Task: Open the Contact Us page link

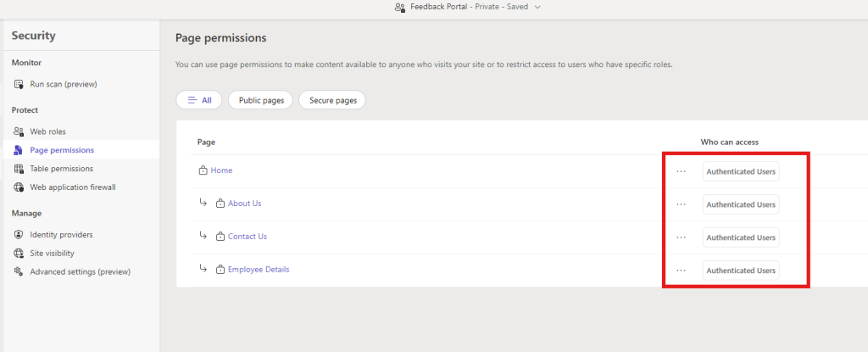Action: [247, 237]
